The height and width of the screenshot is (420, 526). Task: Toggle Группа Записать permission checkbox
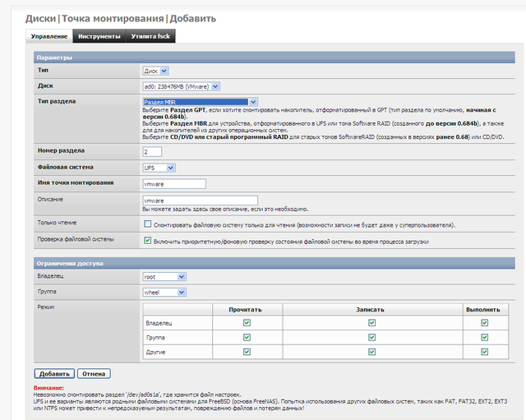pyautogui.click(x=372, y=337)
